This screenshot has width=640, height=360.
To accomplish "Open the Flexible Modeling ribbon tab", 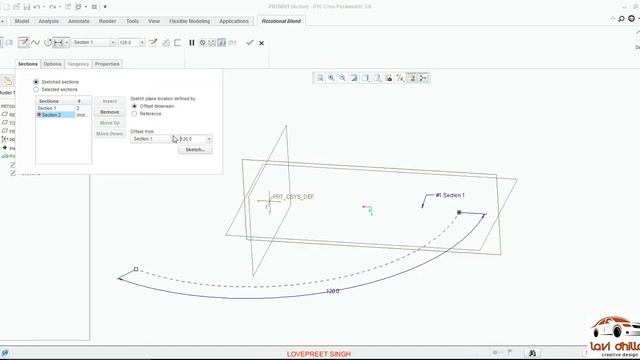I will [189, 21].
